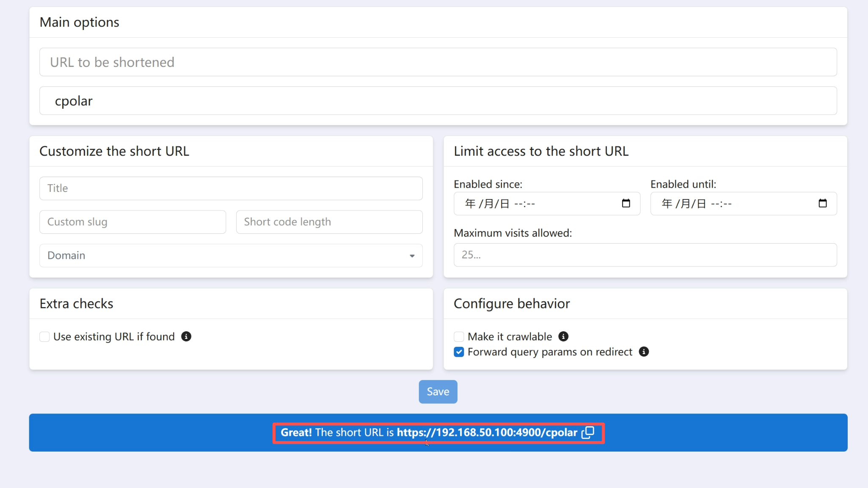Click the Title input field
Image resolution: width=868 pixels, height=488 pixels.
(231, 189)
